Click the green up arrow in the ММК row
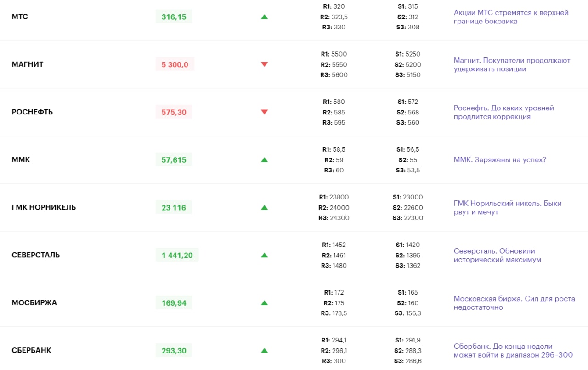 click(x=264, y=160)
